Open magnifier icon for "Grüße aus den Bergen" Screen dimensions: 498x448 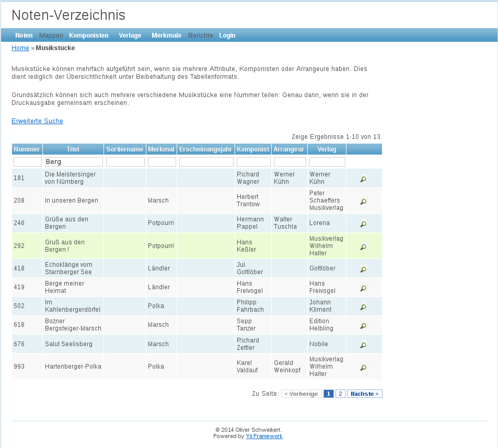pos(363,223)
